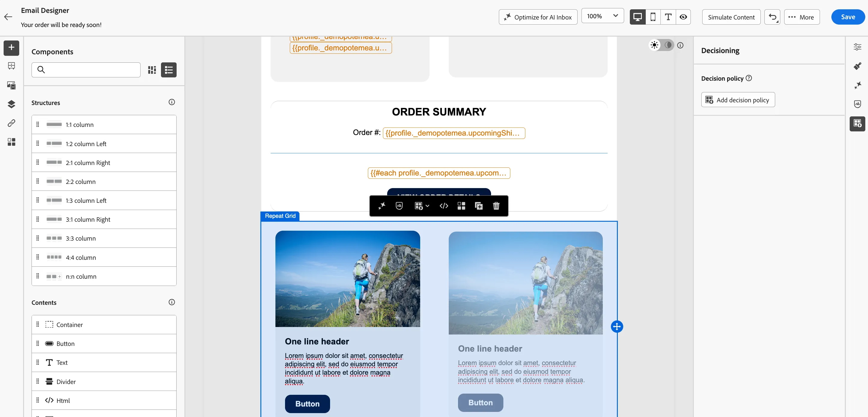Open the layers icon in left rail

(11, 104)
